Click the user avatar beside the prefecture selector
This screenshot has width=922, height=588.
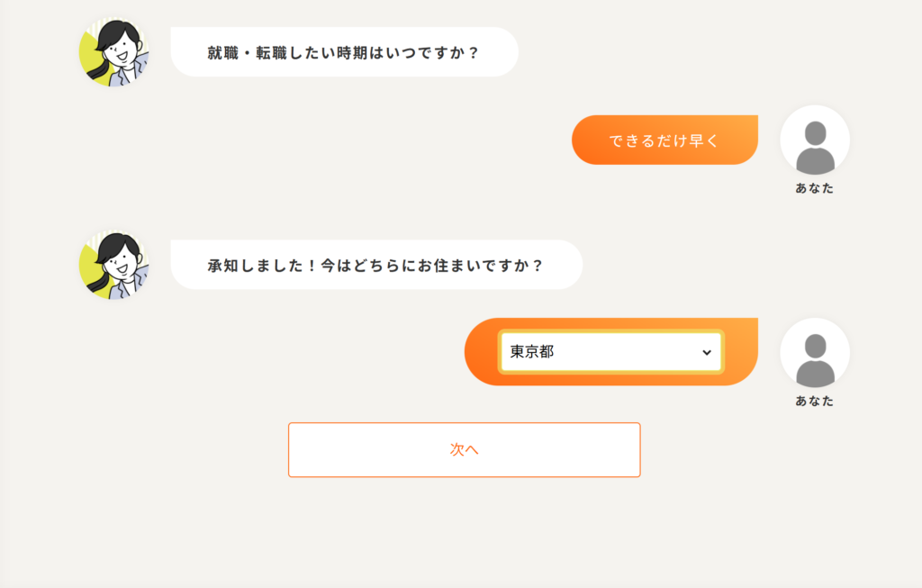pos(815,352)
